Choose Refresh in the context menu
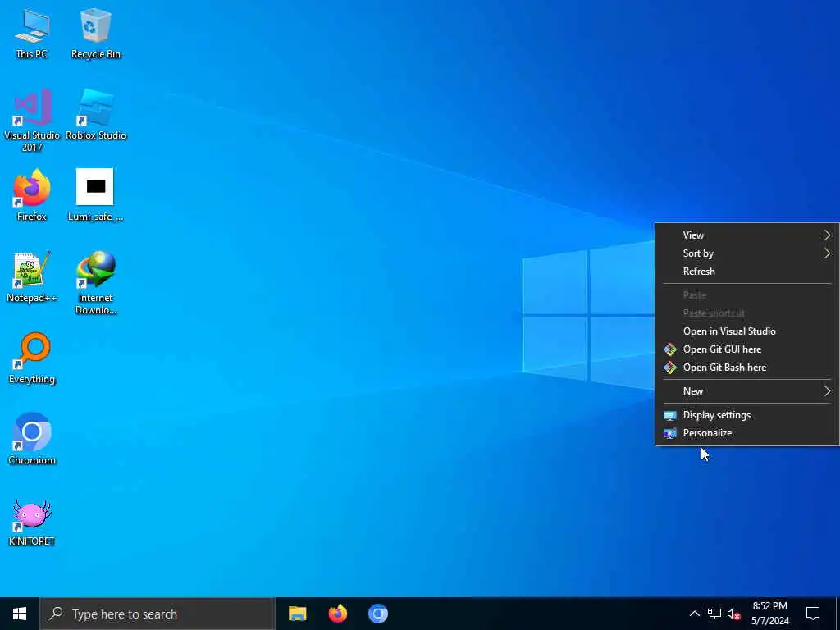 click(746, 271)
